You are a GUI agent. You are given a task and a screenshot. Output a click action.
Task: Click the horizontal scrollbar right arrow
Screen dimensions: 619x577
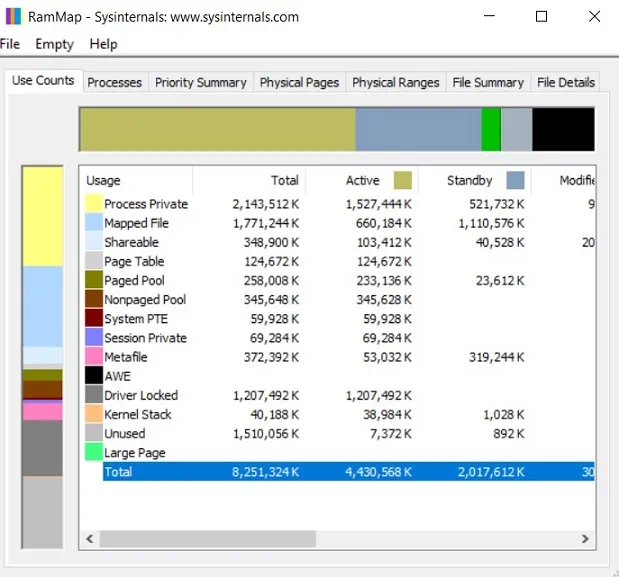click(588, 539)
